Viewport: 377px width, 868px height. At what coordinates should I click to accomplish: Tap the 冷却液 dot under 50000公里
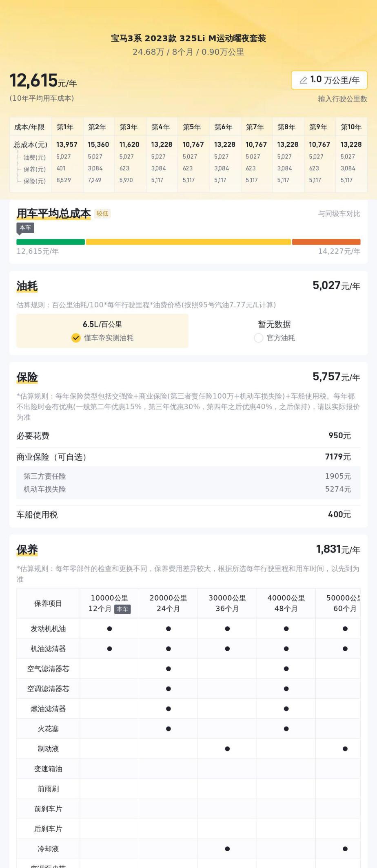pyautogui.click(x=345, y=849)
